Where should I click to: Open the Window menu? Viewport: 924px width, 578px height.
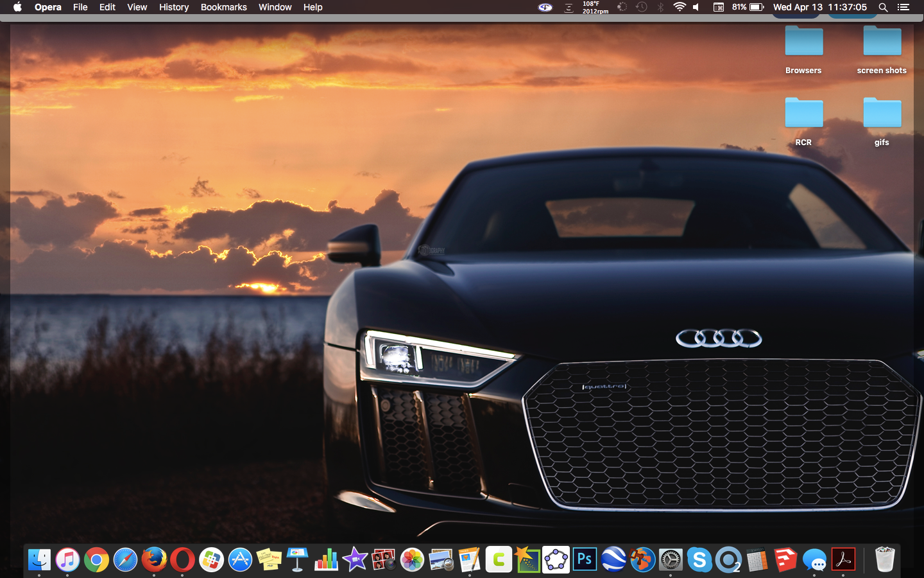click(275, 7)
